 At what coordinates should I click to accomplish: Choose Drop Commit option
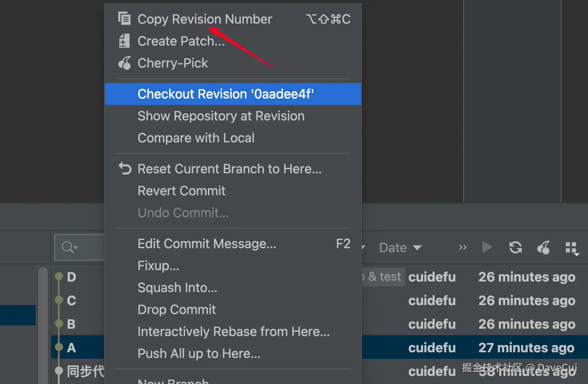(x=176, y=310)
